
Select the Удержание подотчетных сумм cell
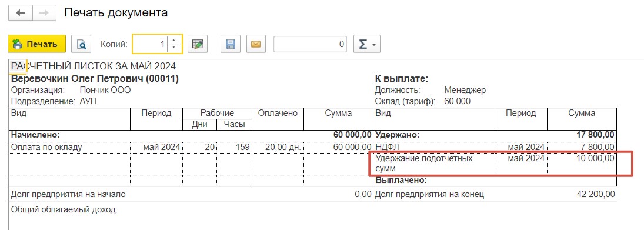433,163
